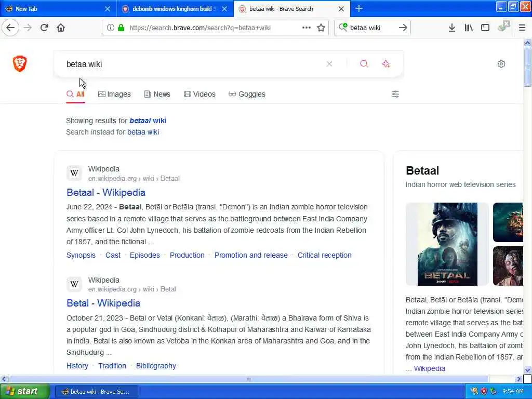Viewport: 532px width, 399px height.
Task: Open the History section link
Action: 77,366
